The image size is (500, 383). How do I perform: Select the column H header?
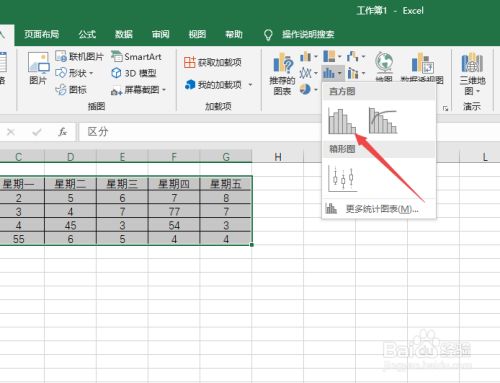[278, 157]
